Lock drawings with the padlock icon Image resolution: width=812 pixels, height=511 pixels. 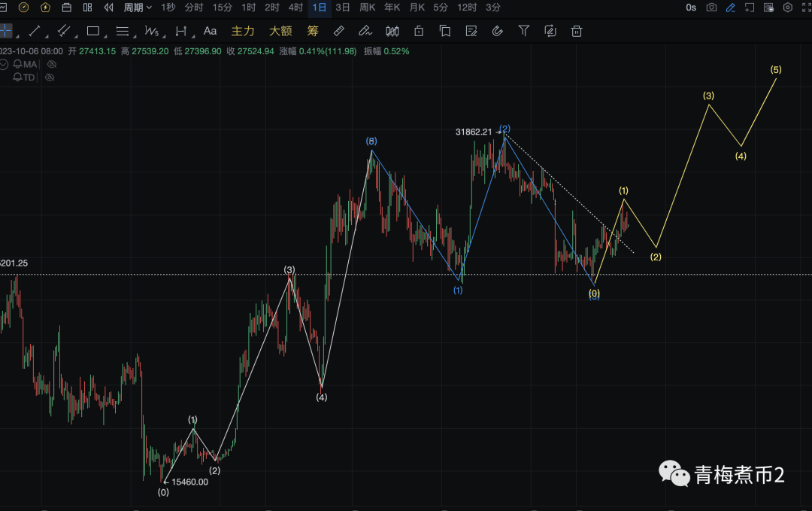[x=419, y=31]
